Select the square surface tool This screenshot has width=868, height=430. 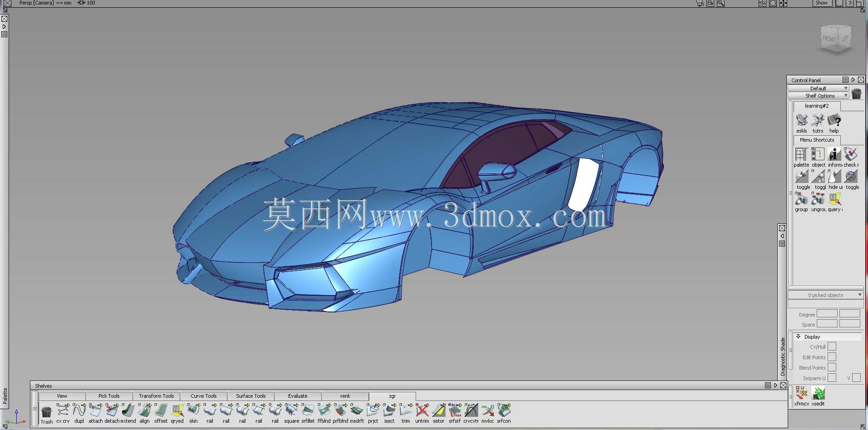[291, 410]
